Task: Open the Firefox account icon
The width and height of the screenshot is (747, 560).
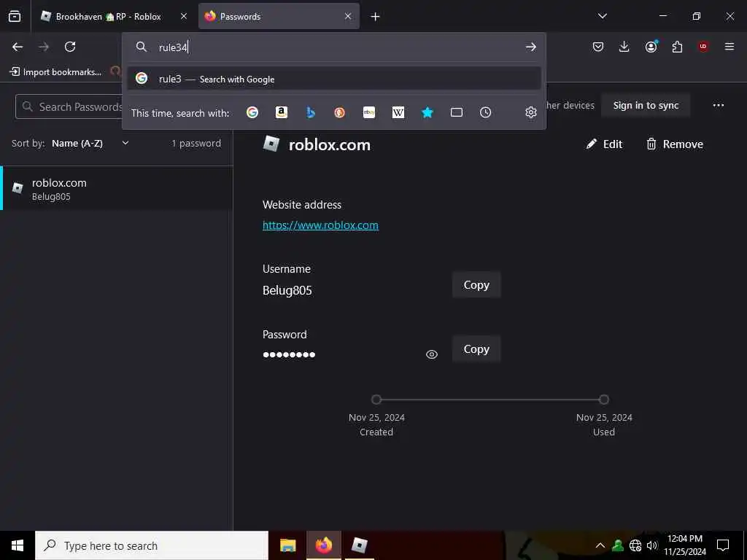Action: click(x=651, y=47)
